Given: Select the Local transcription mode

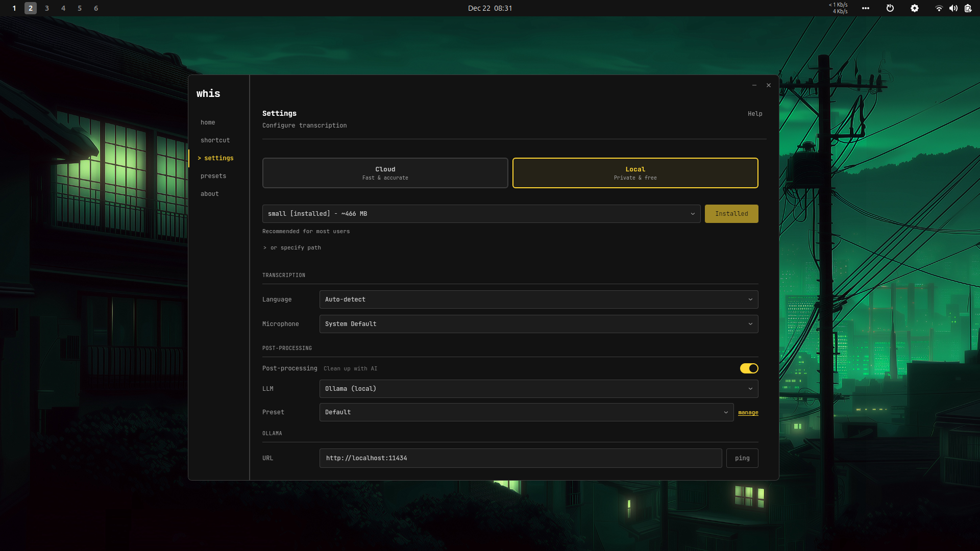Looking at the screenshot, I should pos(635,173).
